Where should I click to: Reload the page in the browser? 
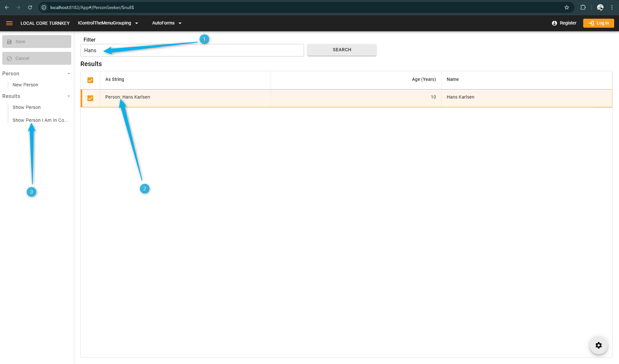(30, 7)
